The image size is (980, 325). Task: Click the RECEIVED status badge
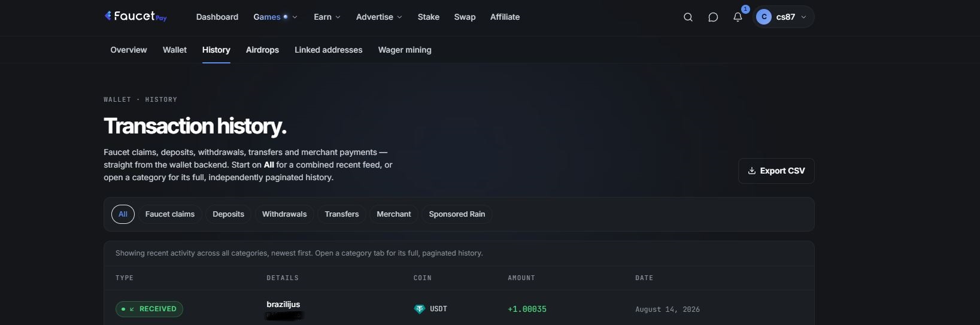click(149, 309)
